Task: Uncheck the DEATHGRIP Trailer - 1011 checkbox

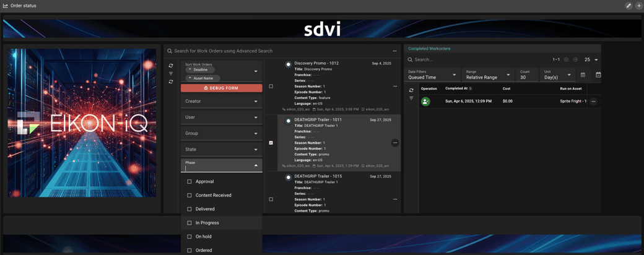Action: coord(271,143)
